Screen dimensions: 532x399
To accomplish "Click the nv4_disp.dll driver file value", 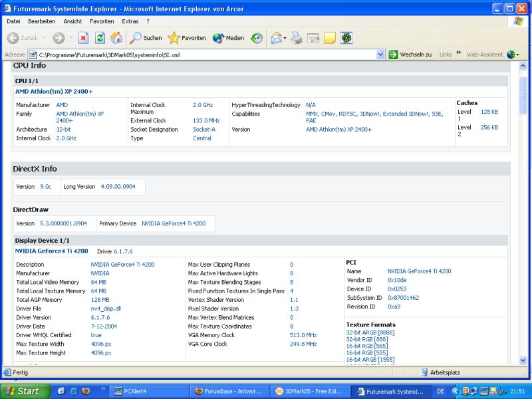I will (106, 309).
